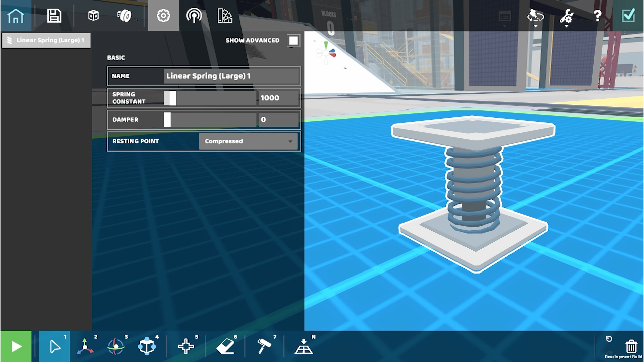Click the Spring Constant slider handle
This screenshot has height=362, width=644.
172,98
